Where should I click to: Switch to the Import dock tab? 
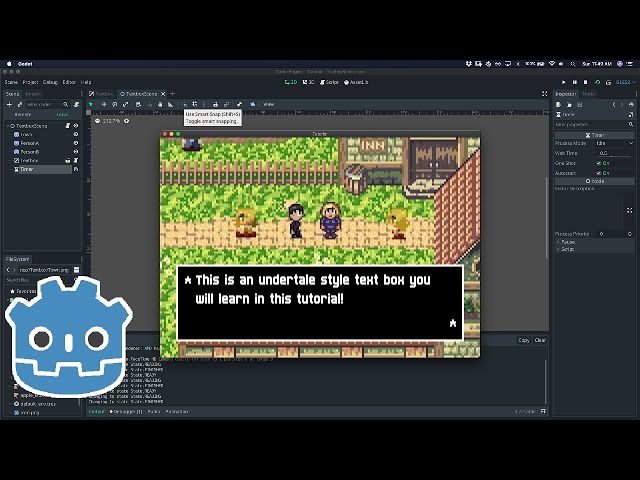coord(33,94)
